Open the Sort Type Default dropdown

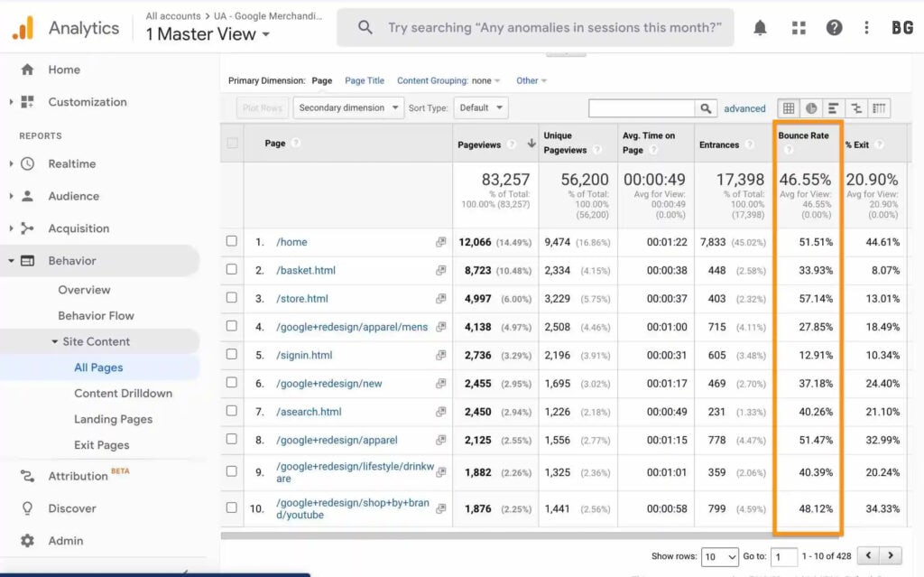coord(481,108)
